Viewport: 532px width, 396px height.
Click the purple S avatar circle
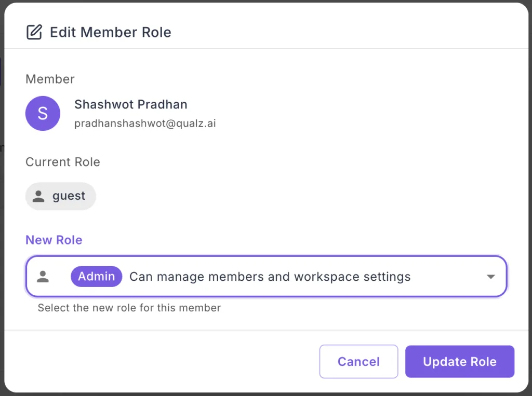(x=43, y=113)
